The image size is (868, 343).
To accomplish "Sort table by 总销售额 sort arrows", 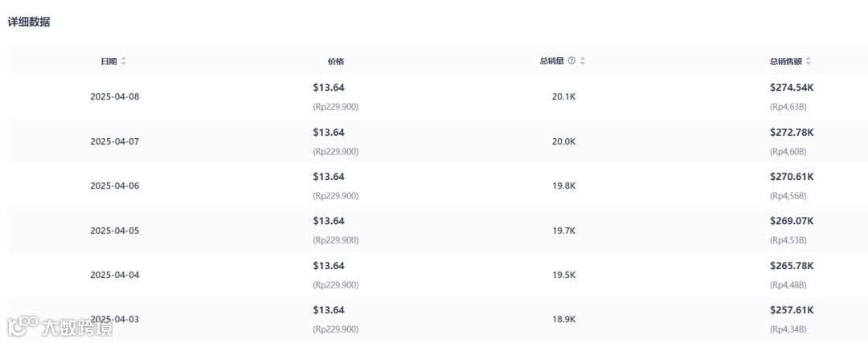I will coord(809,61).
